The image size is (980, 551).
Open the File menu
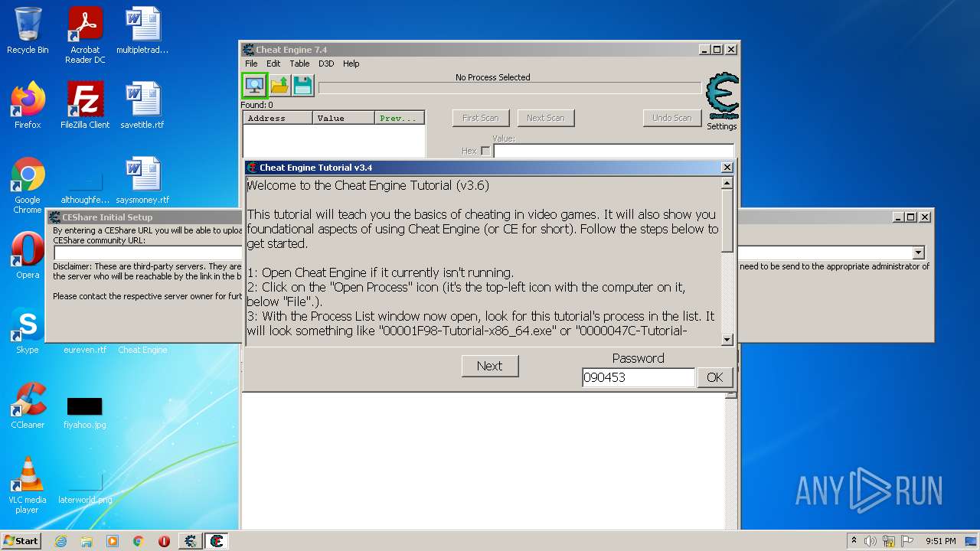251,64
